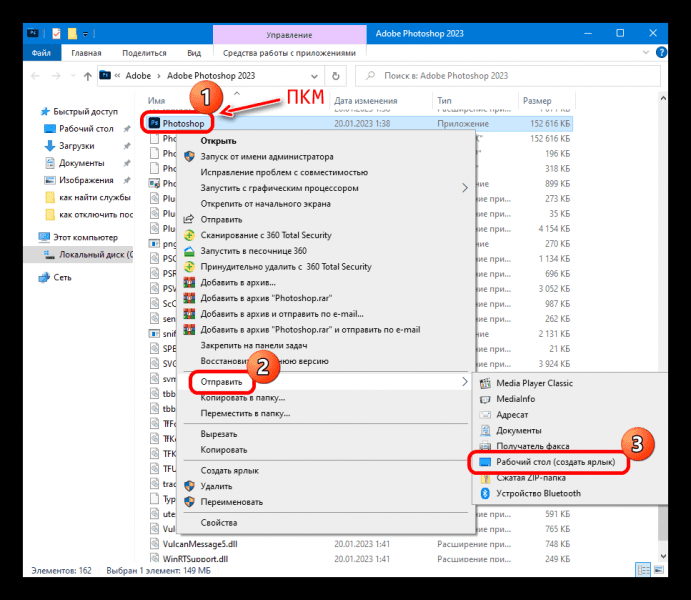
Task: Switch to the Вид ribbon tab
Action: (194, 53)
